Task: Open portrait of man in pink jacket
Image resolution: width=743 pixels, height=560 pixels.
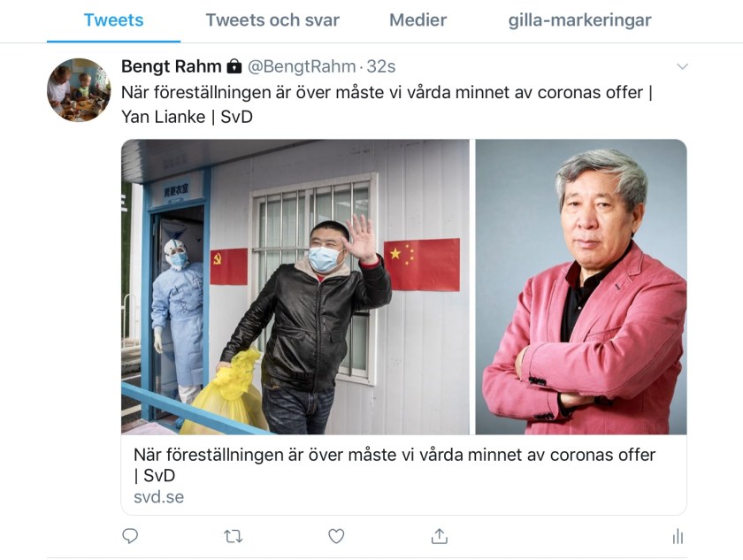Action: (x=581, y=287)
